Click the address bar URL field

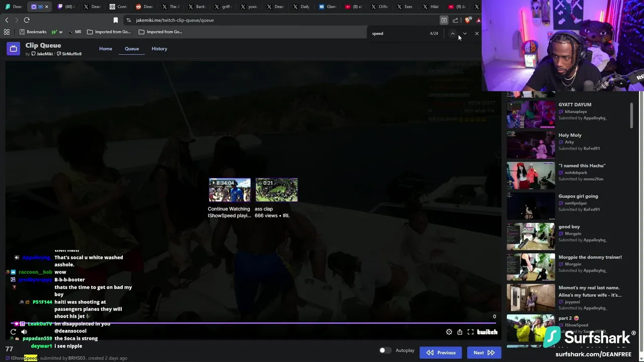coord(282,20)
